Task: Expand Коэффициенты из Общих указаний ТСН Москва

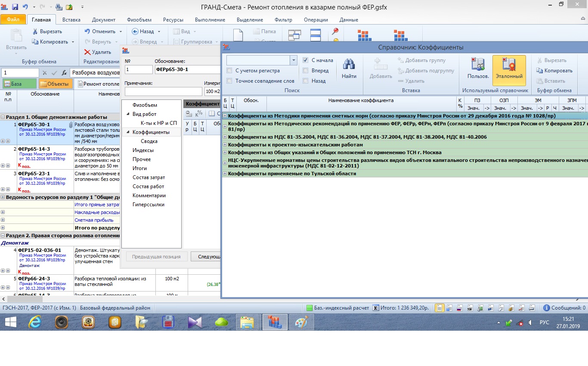Action: click(x=225, y=152)
